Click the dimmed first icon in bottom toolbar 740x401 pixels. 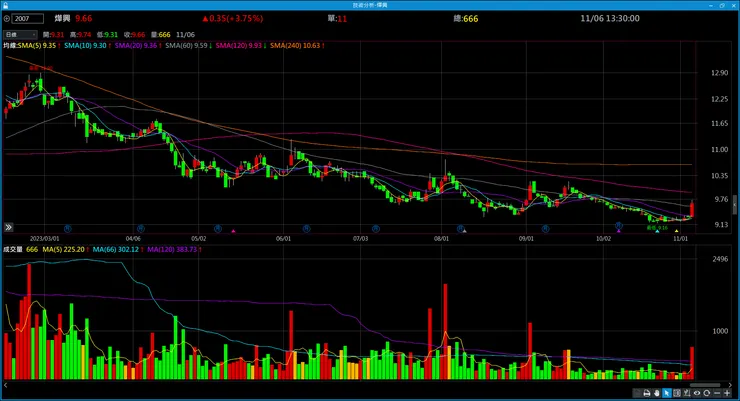click(x=637, y=393)
